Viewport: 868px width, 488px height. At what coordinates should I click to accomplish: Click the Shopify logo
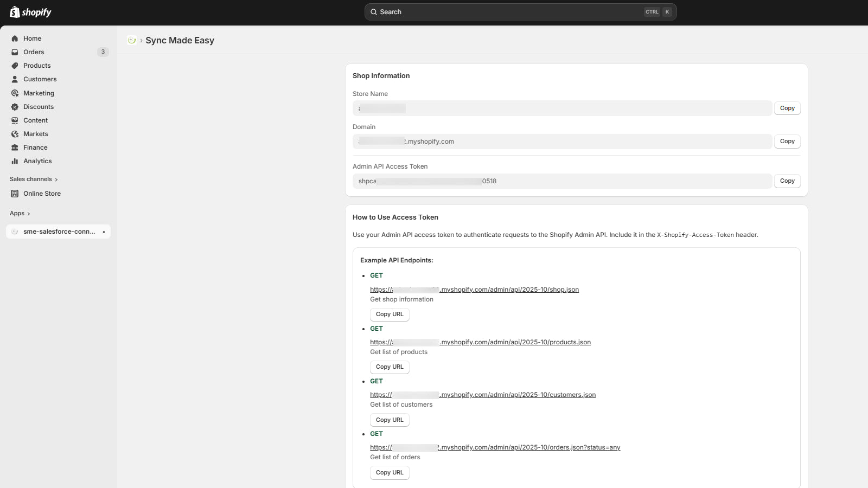30,11
